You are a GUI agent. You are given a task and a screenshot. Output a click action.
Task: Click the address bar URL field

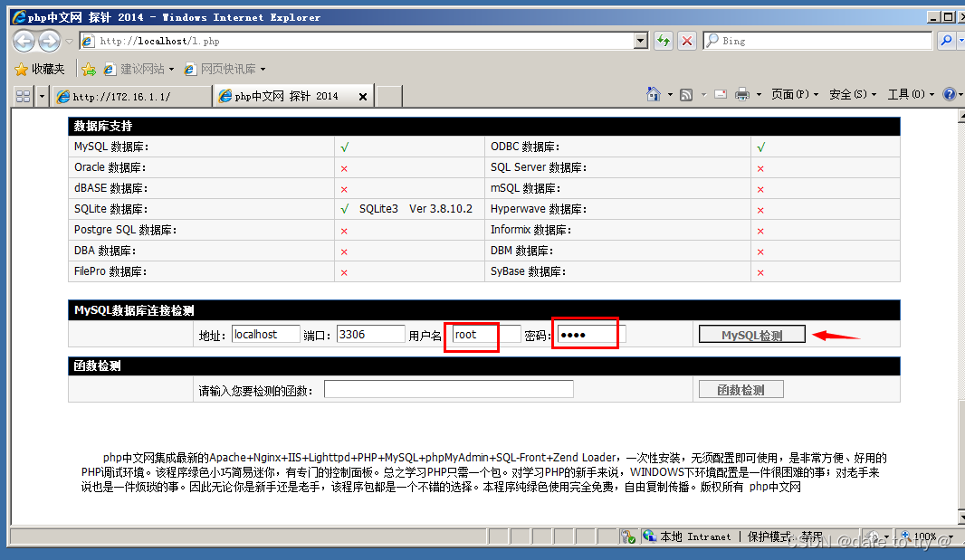(357, 42)
